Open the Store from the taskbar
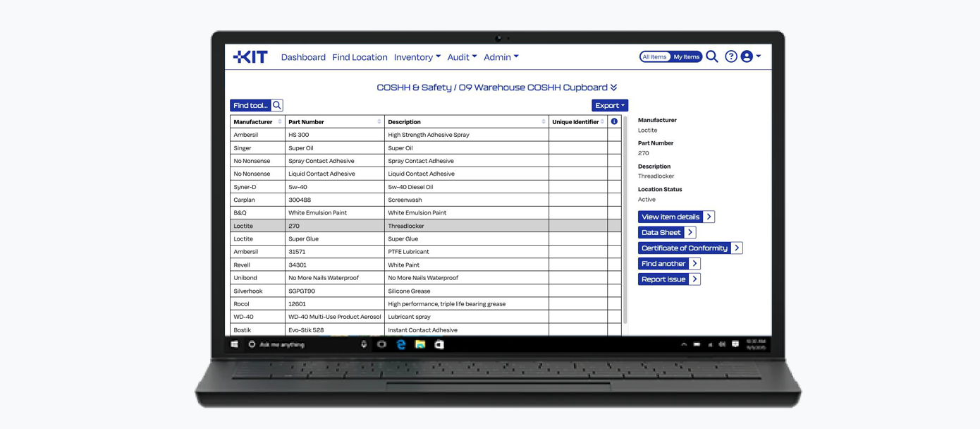Viewport: 980px width, 429px height. click(439, 344)
